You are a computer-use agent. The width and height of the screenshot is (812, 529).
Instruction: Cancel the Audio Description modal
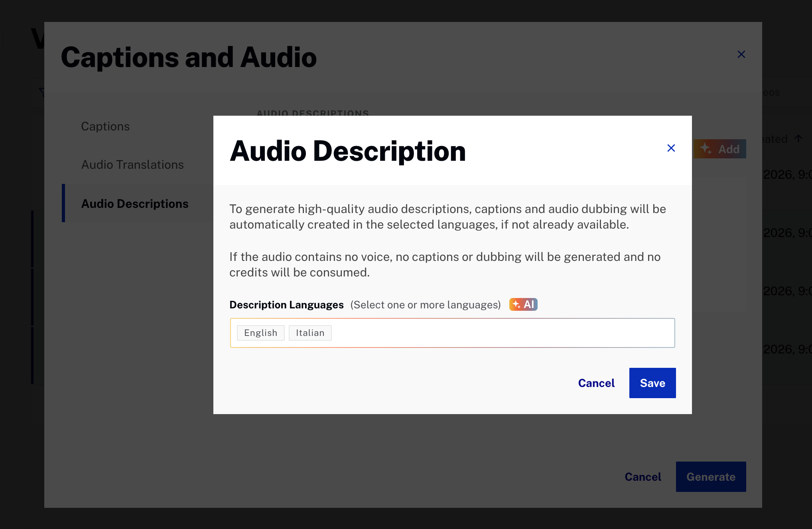click(596, 383)
